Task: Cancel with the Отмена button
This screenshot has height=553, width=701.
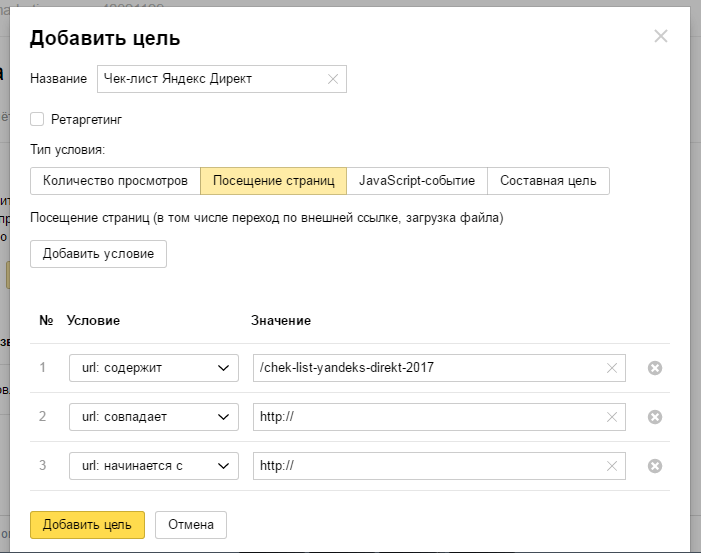Action: (191, 525)
